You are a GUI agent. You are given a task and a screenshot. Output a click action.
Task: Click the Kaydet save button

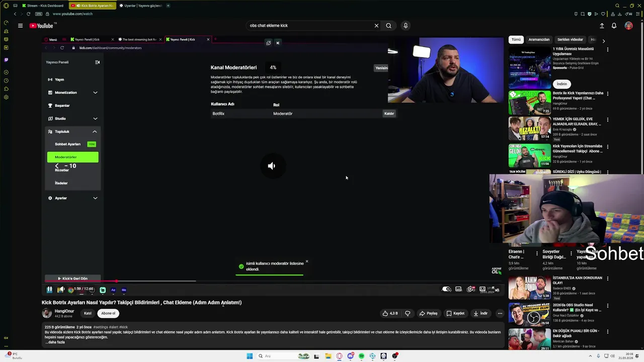click(x=455, y=313)
